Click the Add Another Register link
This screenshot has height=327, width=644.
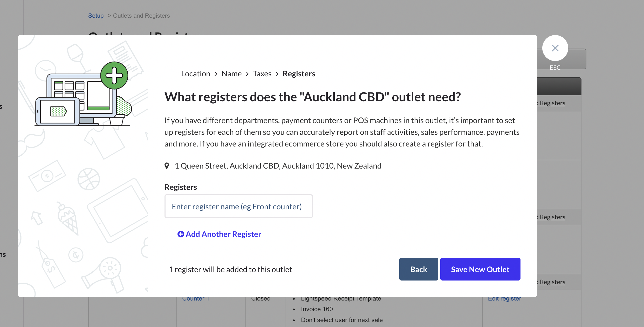point(223,234)
